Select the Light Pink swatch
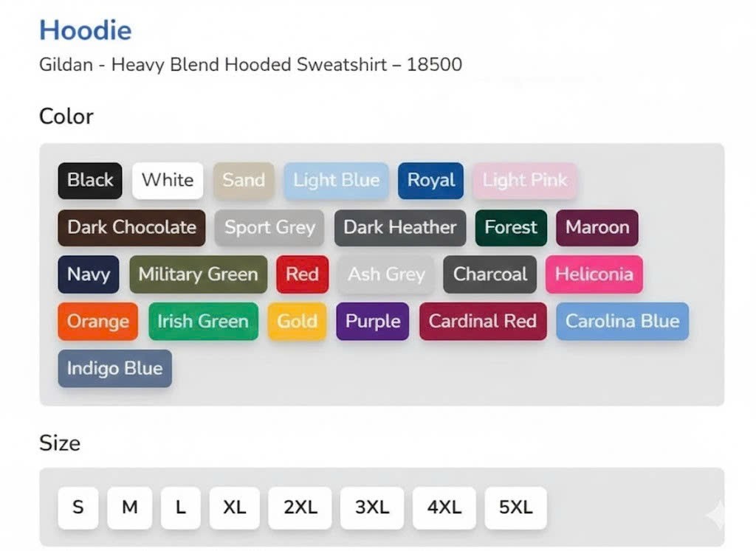The width and height of the screenshot is (756, 551). pyautogui.click(x=525, y=181)
